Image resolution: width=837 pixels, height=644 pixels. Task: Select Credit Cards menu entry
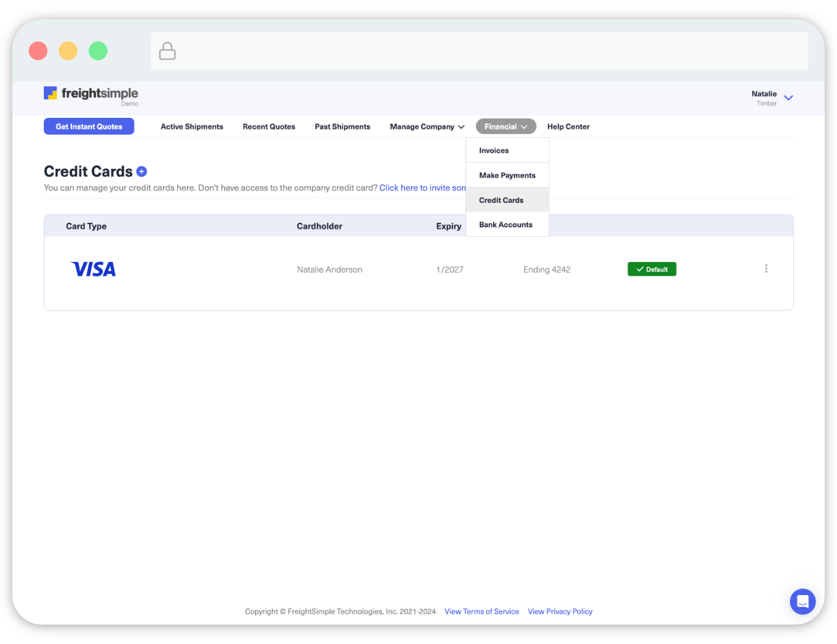click(x=501, y=200)
